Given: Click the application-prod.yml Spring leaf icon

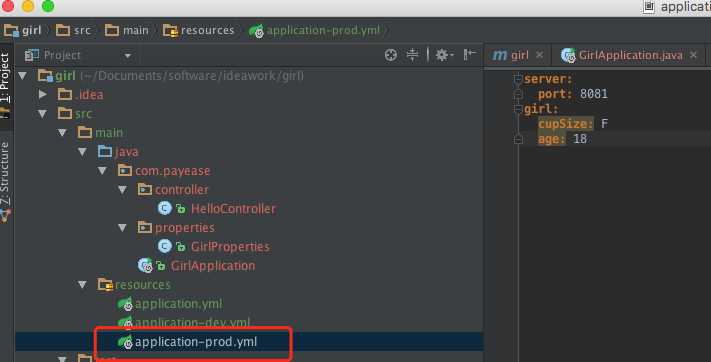Looking at the screenshot, I should [125, 342].
